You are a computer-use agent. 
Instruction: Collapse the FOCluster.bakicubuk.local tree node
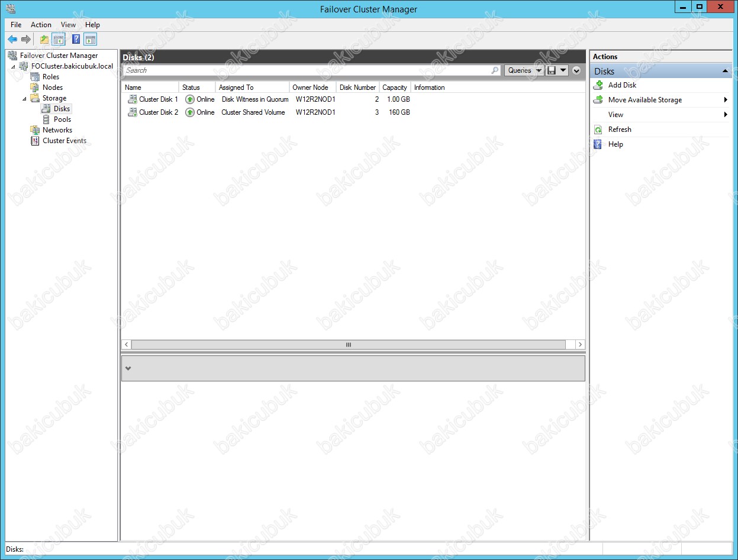coord(14,67)
